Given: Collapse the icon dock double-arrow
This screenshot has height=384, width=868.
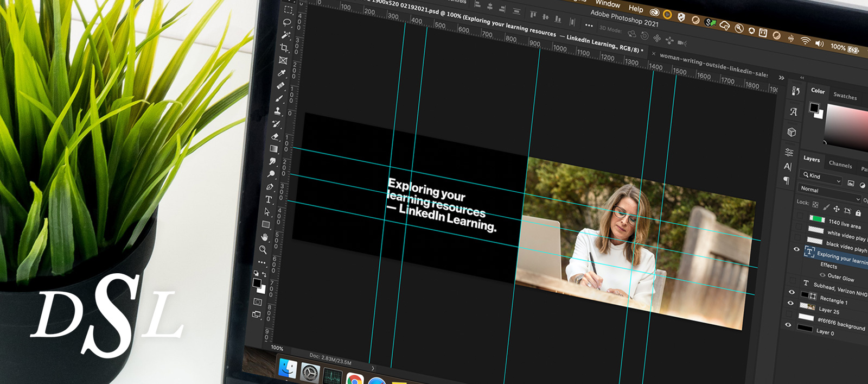Looking at the screenshot, I should [802, 78].
